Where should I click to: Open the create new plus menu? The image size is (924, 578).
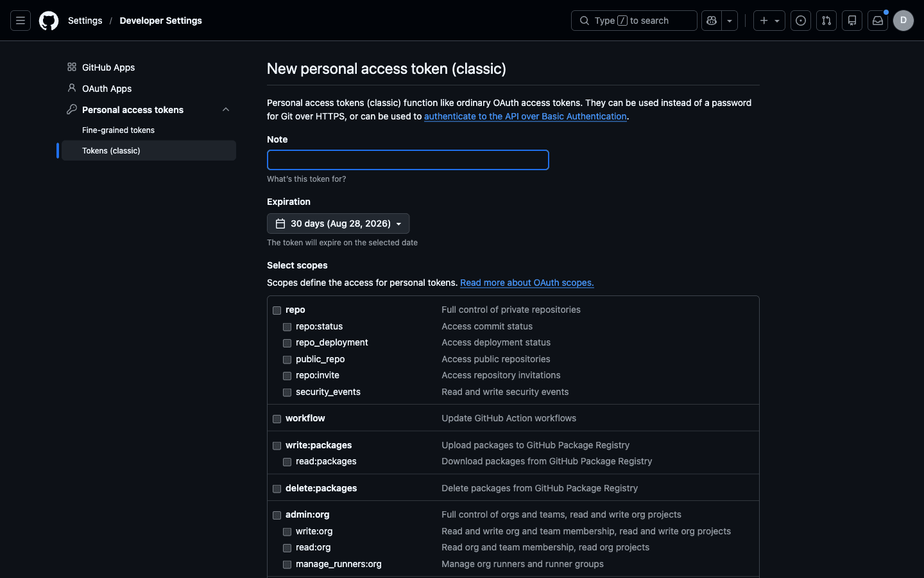pyautogui.click(x=769, y=21)
